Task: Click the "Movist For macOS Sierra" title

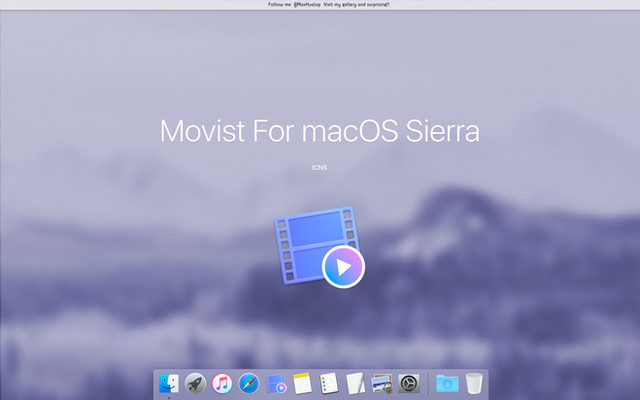Action: [320, 131]
